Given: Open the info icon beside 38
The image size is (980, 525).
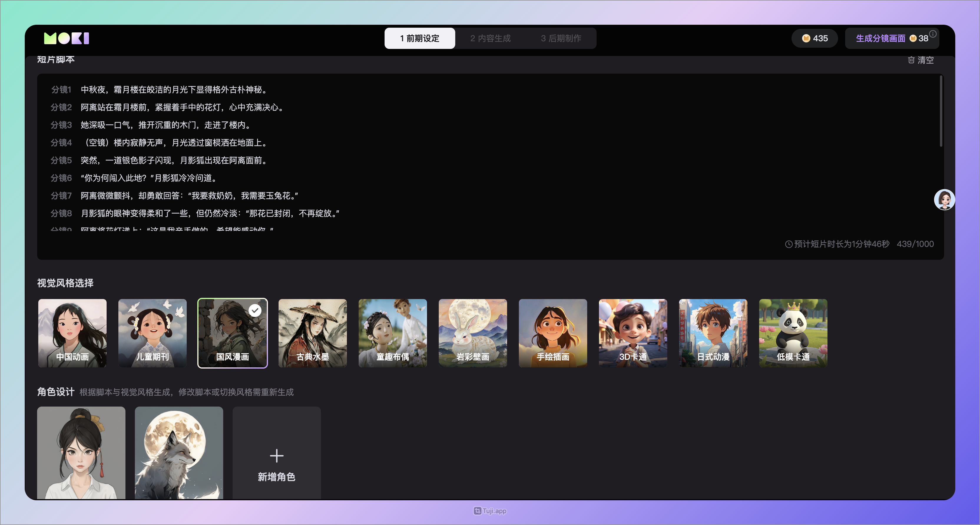Looking at the screenshot, I should point(933,34).
